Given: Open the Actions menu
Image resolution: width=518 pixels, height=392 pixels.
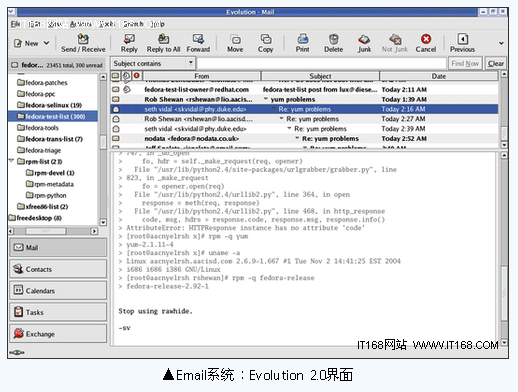Looking at the screenshot, I should coord(81,24).
